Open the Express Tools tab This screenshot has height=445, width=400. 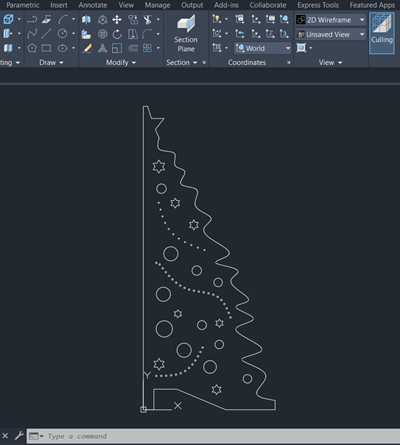318,5
